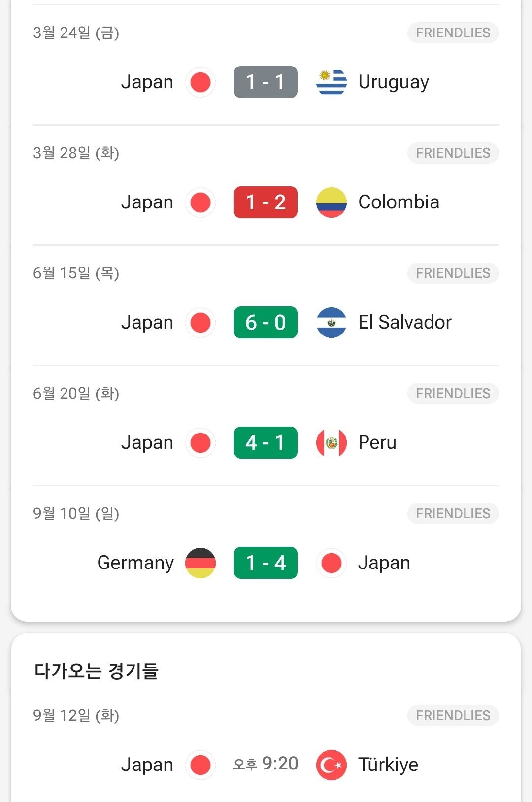Click the Uruguay flag icon

(331, 82)
